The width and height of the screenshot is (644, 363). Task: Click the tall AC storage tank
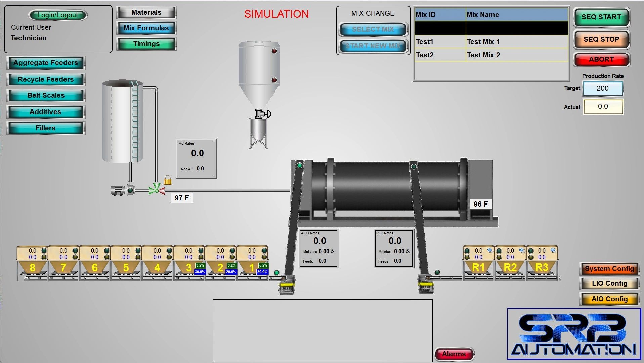(x=122, y=122)
